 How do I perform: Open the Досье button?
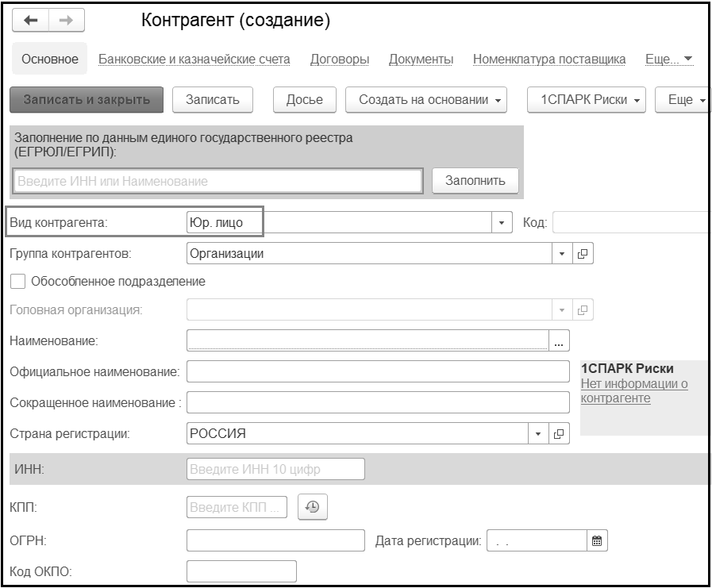point(304,100)
